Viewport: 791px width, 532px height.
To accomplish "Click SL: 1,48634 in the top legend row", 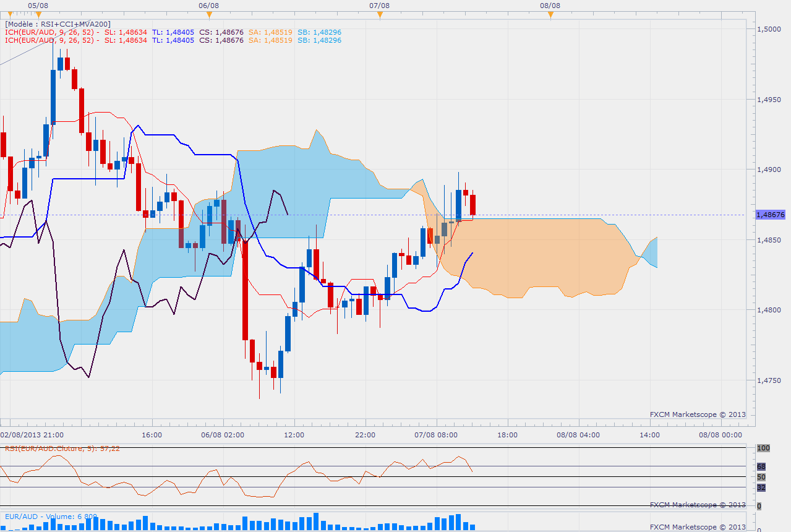I will pos(126,32).
